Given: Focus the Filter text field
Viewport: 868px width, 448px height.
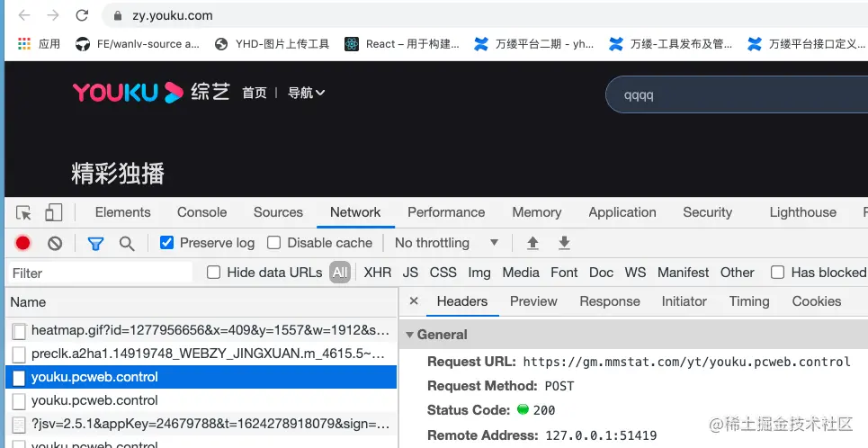Looking at the screenshot, I should (101, 273).
